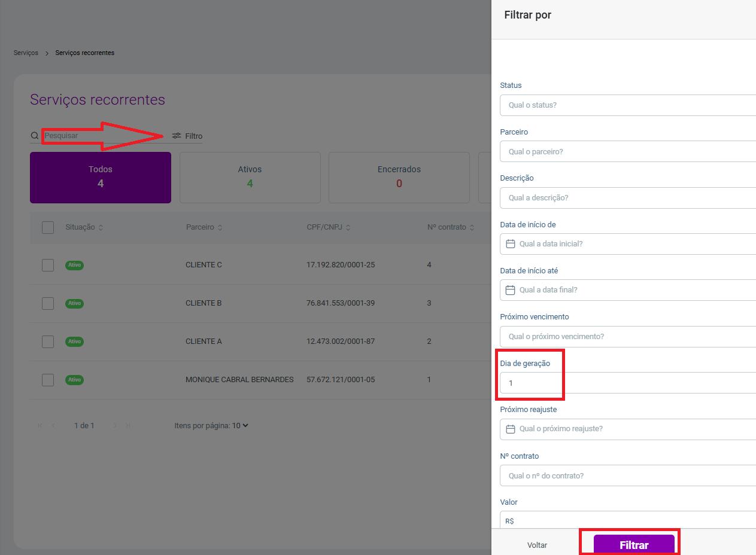Open the Status filter field

[x=628, y=105]
